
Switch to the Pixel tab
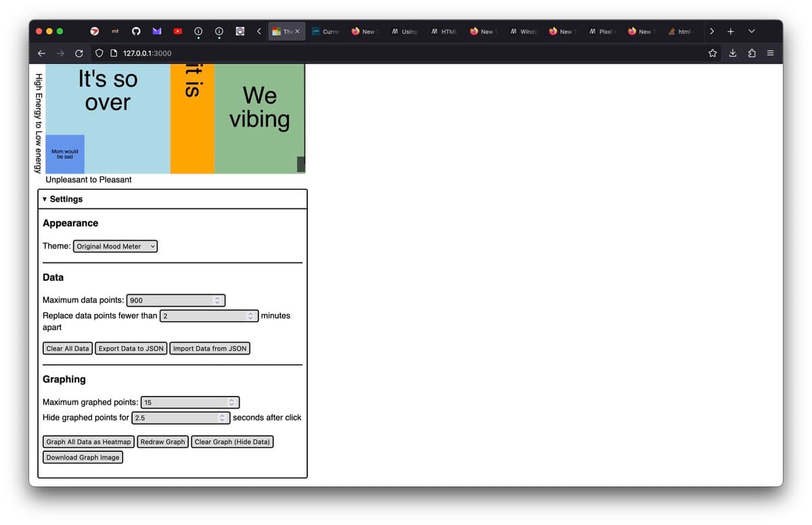pos(601,31)
